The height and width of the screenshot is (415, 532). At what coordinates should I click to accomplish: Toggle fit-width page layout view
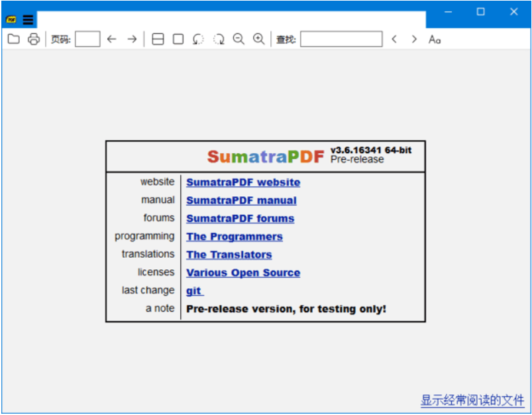coord(158,39)
